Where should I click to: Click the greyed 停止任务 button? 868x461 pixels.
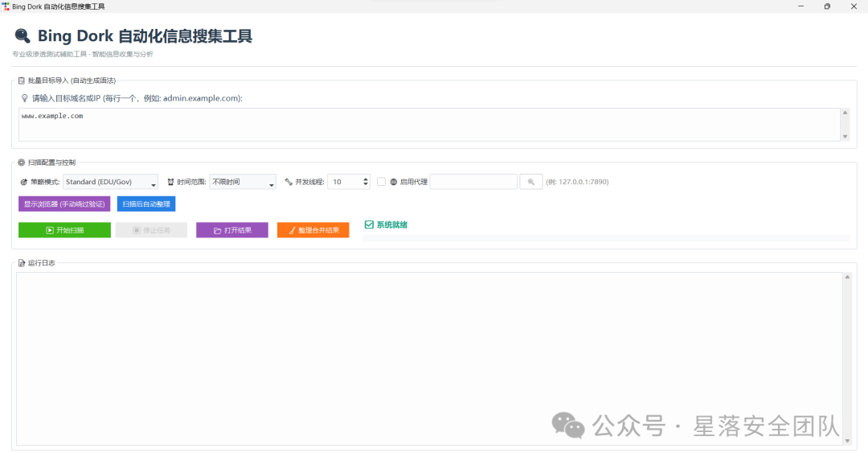click(x=151, y=230)
